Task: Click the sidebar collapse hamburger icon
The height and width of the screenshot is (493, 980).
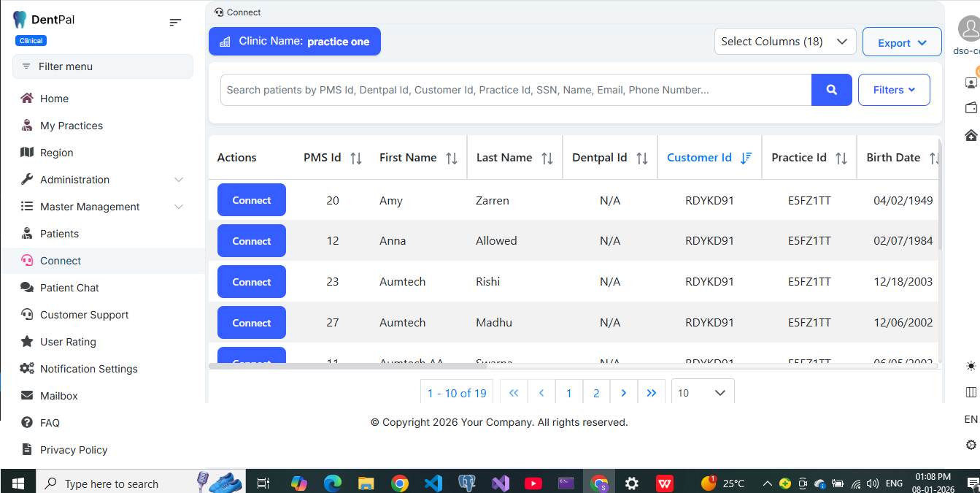Action: click(x=175, y=23)
